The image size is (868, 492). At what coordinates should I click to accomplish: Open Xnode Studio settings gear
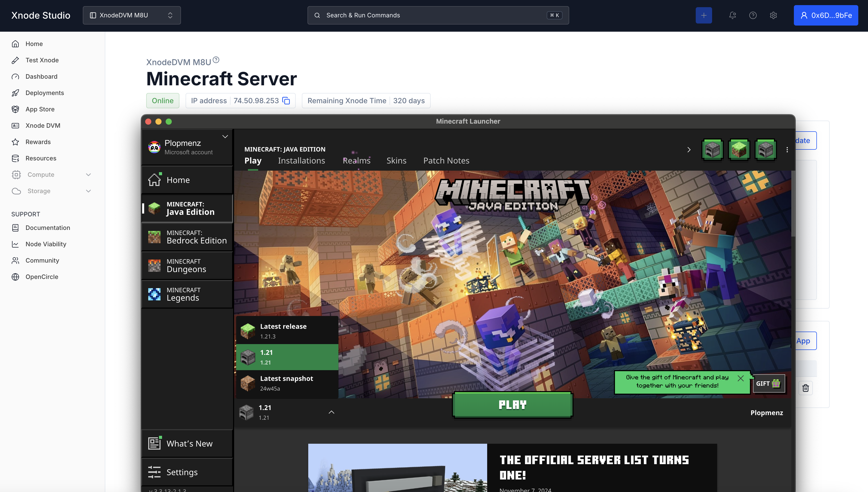[x=773, y=15]
